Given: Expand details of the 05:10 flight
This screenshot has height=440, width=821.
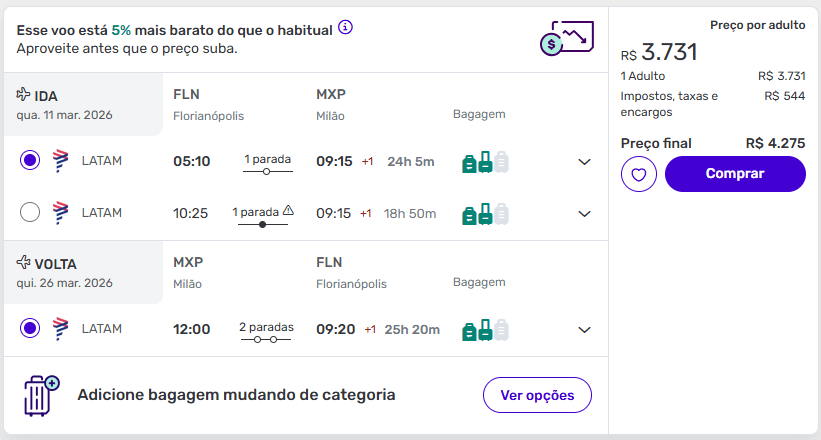Looking at the screenshot, I should (x=585, y=162).
